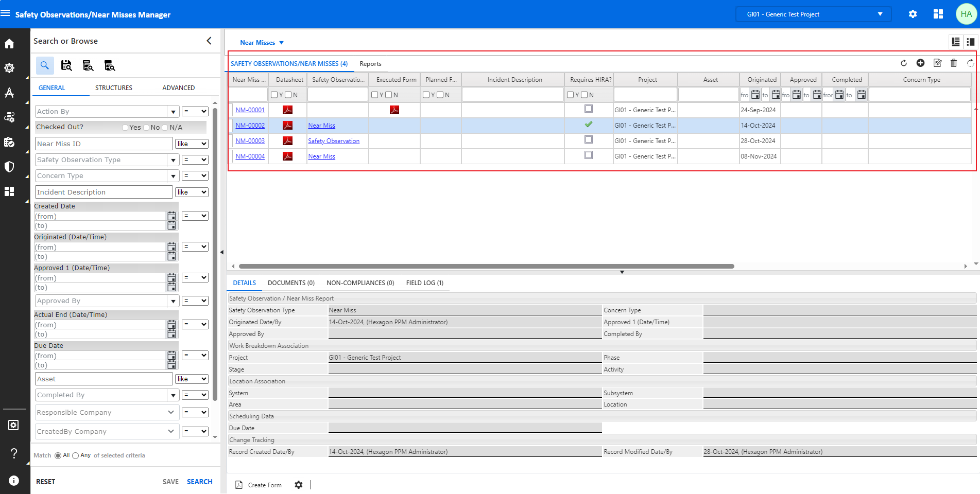Screen dimensions: 980x494
Task: Open the settings gear in top bar
Action: 913,14
